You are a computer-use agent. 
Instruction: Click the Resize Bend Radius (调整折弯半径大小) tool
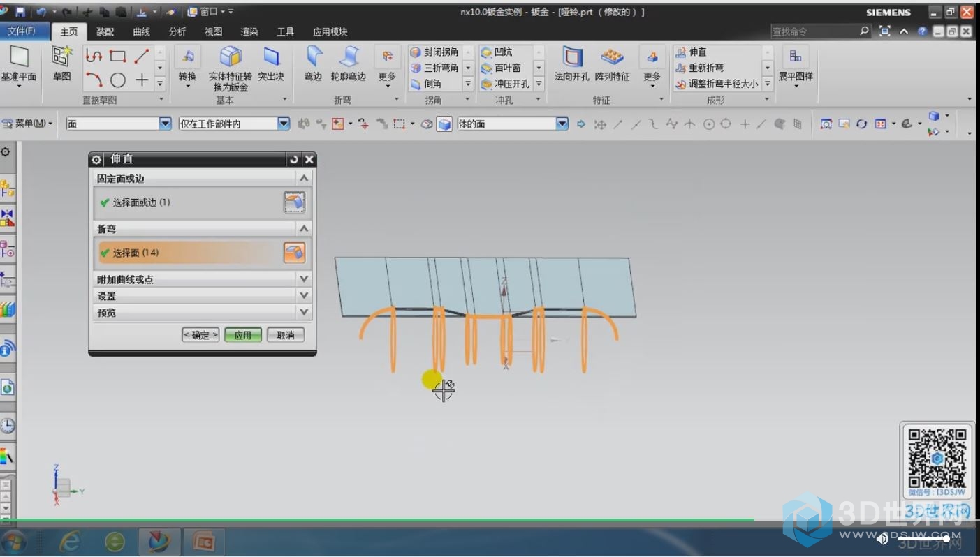pyautogui.click(x=716, y=84)
